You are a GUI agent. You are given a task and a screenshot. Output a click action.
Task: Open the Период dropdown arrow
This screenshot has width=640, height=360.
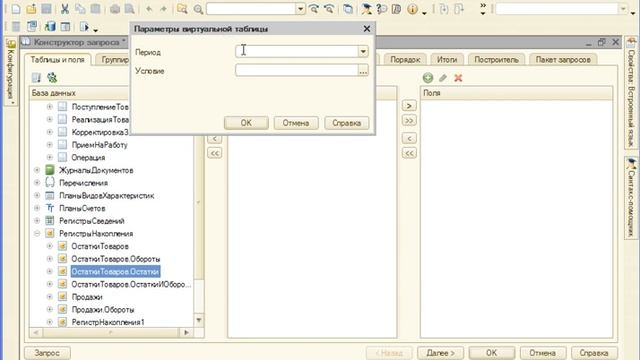[363, 51]
